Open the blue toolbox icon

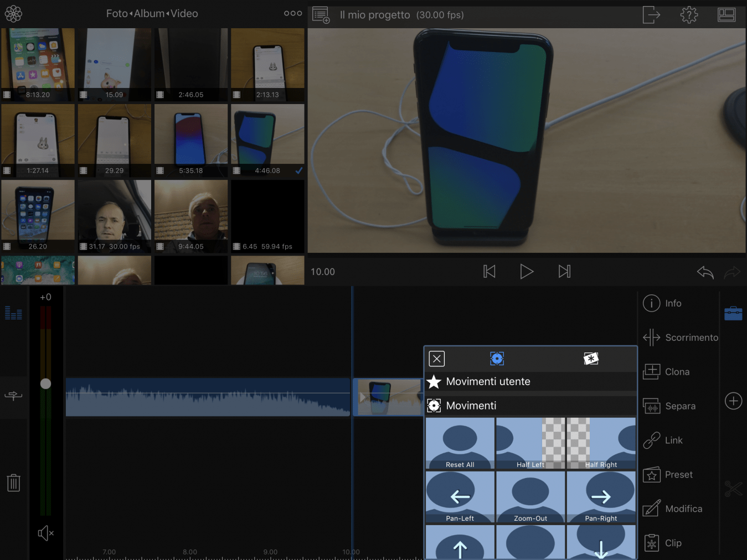(x=733, y=313)
